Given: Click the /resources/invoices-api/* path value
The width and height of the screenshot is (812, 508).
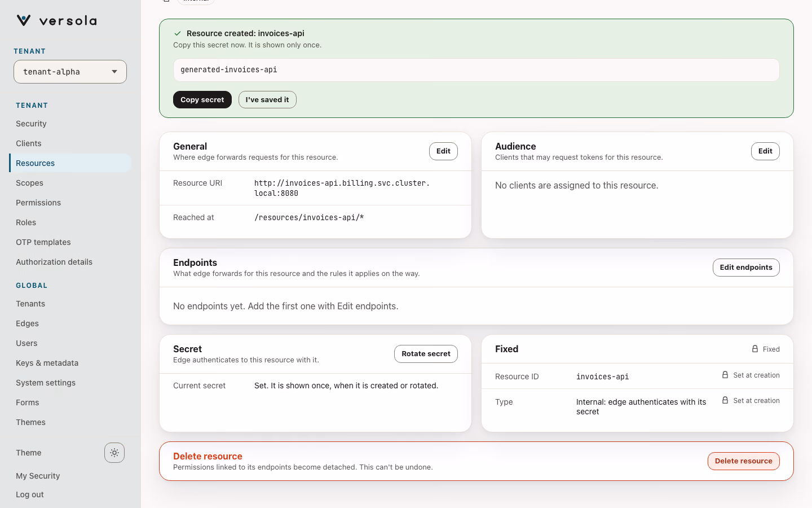Looking at the screenshot, I should point(309,217).
